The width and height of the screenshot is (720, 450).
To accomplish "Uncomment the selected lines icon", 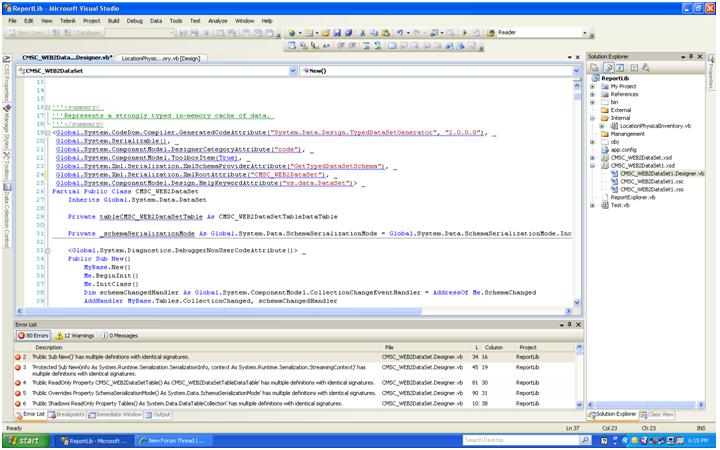I will 377,45.
